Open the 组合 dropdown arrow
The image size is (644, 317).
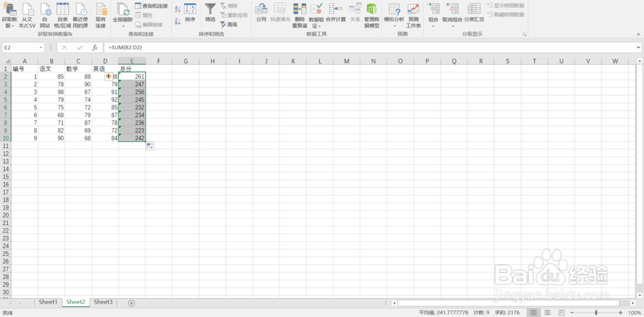pyautogui.click(x=433, y=26)
